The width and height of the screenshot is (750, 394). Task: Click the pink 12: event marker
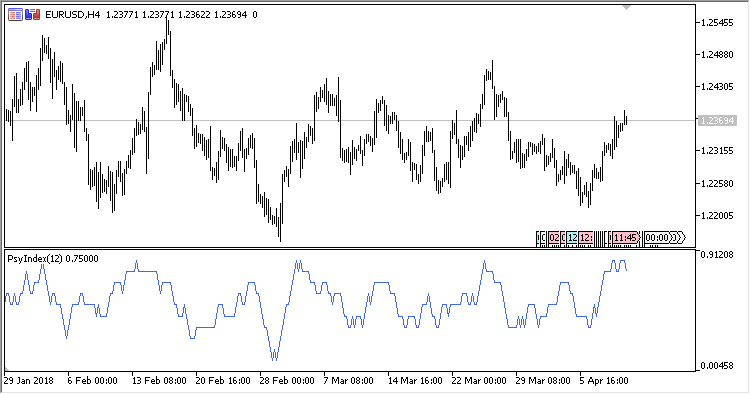coord(586,238)
